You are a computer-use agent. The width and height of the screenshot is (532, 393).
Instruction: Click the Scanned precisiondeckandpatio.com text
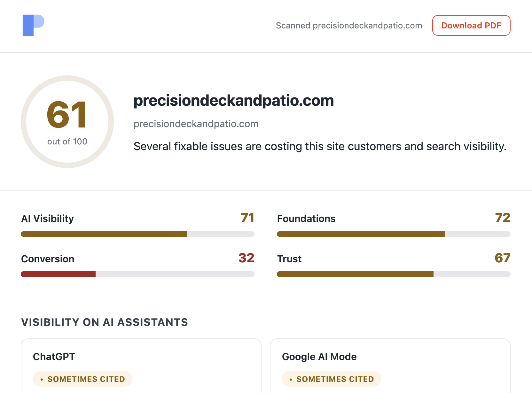[349, 26]
